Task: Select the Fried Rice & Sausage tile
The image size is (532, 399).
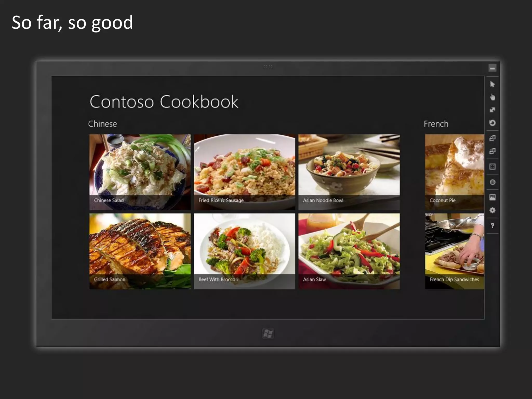Action: 244,172
